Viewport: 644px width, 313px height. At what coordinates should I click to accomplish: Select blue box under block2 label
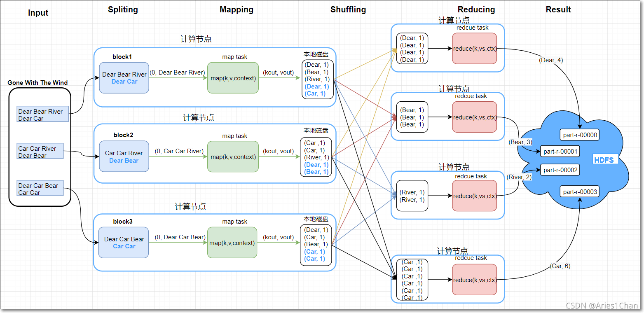click(x=124, y=156)
